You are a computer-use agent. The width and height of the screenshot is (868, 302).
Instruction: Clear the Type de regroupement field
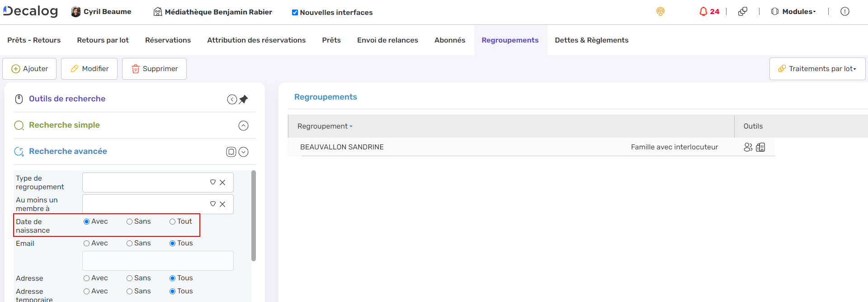pos(222,182)
